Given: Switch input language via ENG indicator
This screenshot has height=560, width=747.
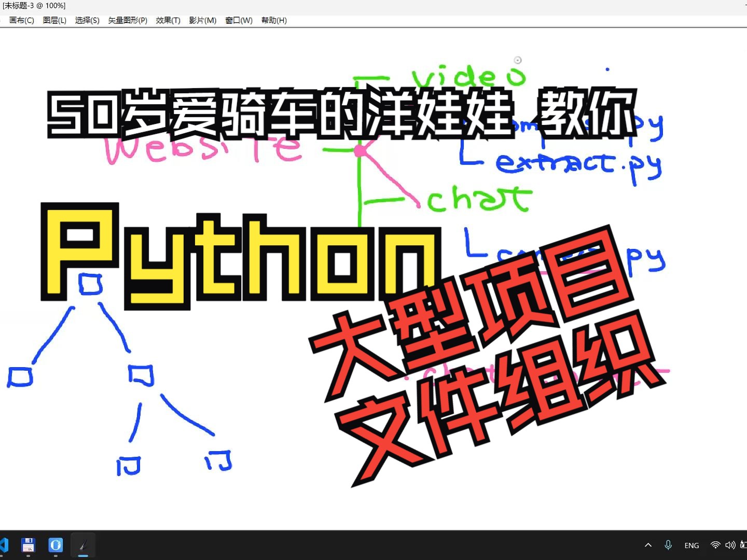Looking at the screenshot, I should 691,545.
